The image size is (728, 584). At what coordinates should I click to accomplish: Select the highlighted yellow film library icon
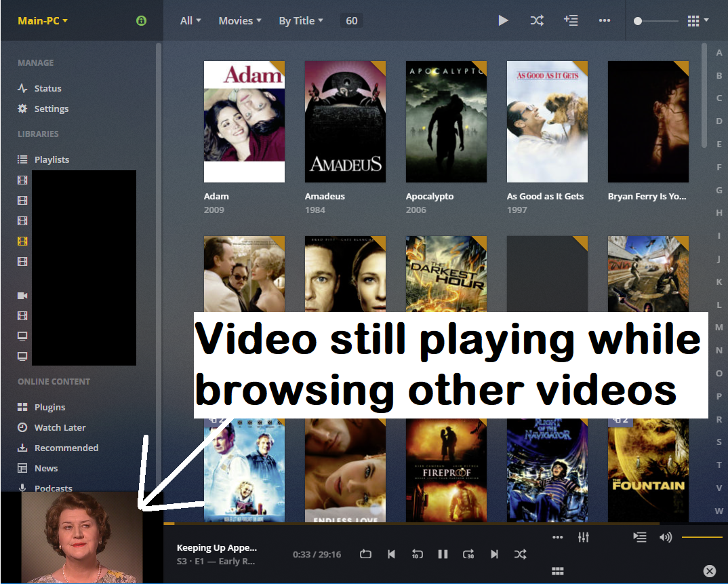pos(22,241)
